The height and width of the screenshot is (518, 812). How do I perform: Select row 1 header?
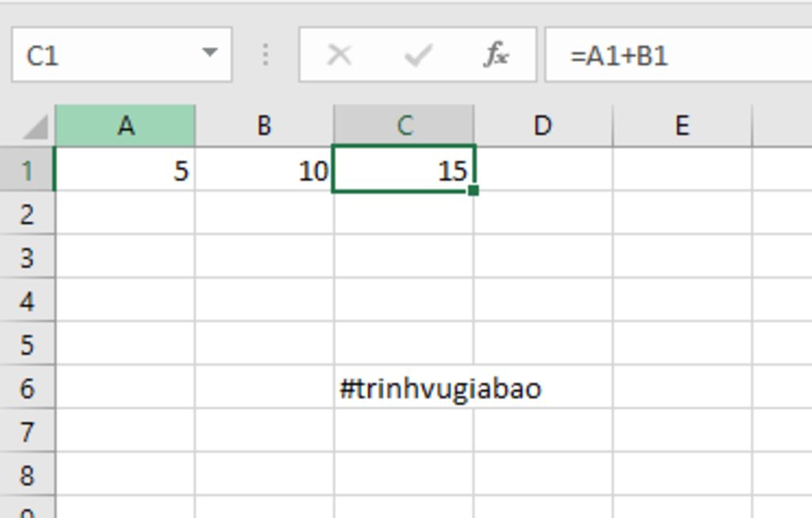(27, 171)
